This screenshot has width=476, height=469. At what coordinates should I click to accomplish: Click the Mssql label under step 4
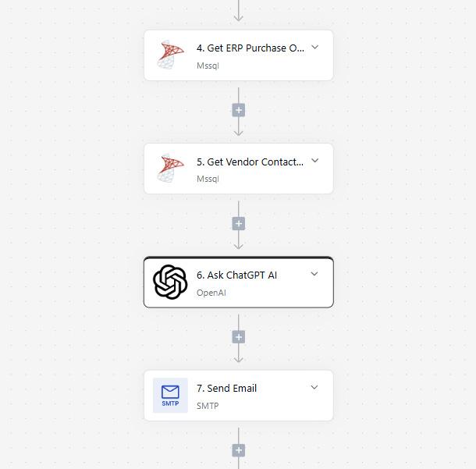click(x=208, y=66)
